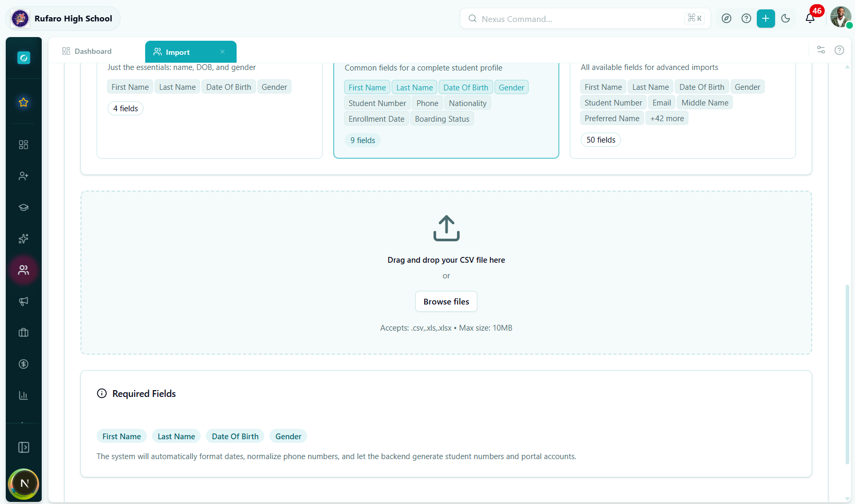Viewport: 855px width, 504px height.
Task: Click the Nationality chip
Action: click(x=467, y=103)
